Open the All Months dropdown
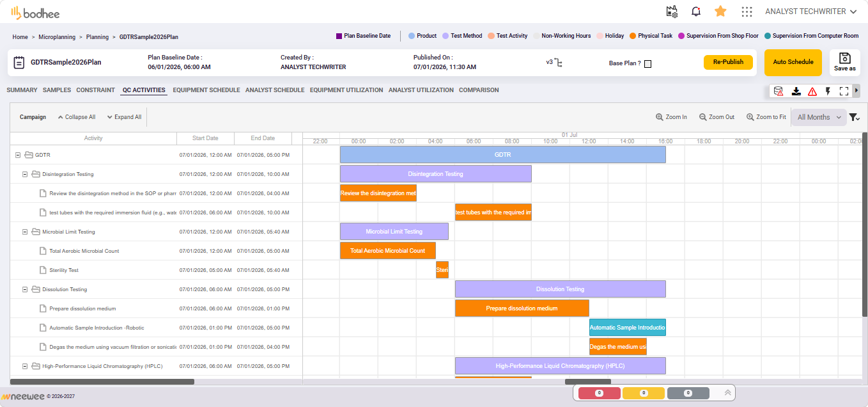This screenshot has height=407, width=868. pyautogui.click(x=819, y=117)
